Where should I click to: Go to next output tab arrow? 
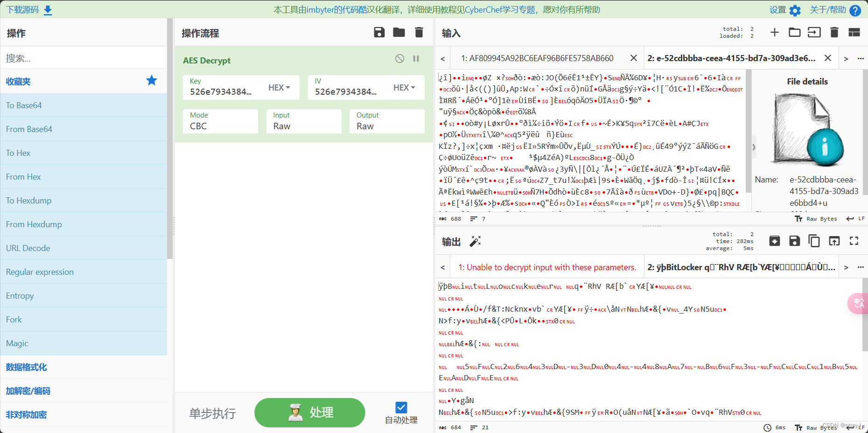tap(846, 268)
